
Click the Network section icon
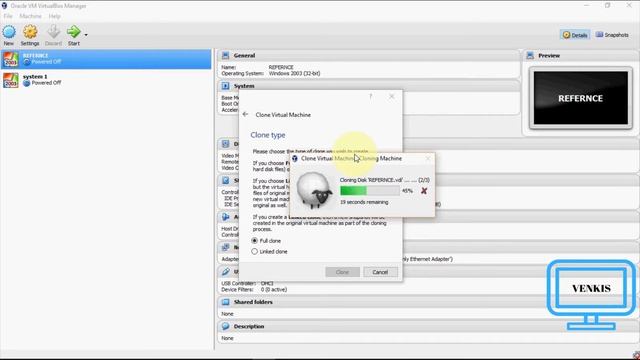(225, 247)
